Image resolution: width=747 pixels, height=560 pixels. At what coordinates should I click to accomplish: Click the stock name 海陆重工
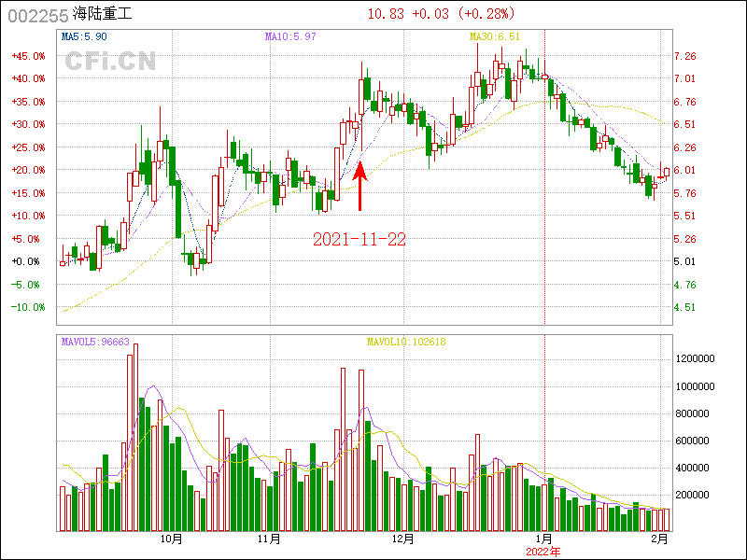coord(103,14)
